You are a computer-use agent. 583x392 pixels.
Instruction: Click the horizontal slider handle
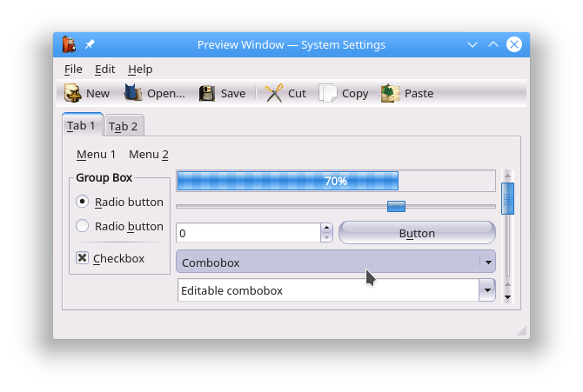pos(396,206)
